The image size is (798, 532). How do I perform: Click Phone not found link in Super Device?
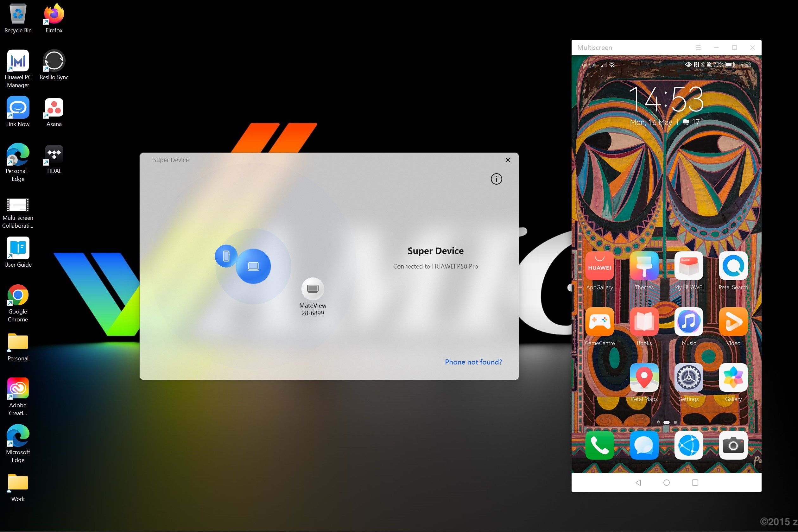point(473,362)
